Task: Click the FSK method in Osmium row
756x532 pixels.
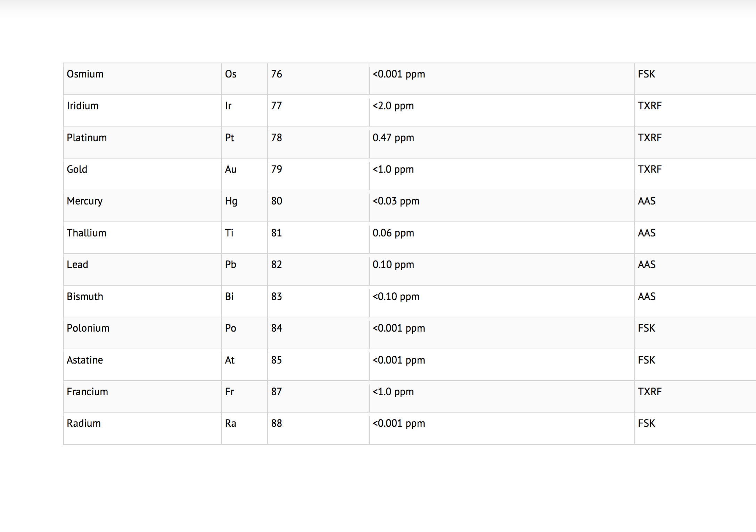Action: pos(647,74)
